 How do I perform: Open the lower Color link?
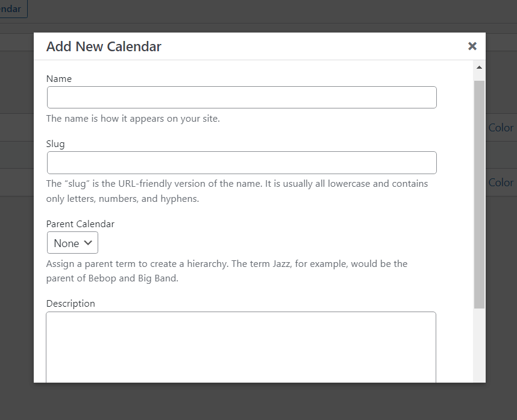click(x=503, y=182)
